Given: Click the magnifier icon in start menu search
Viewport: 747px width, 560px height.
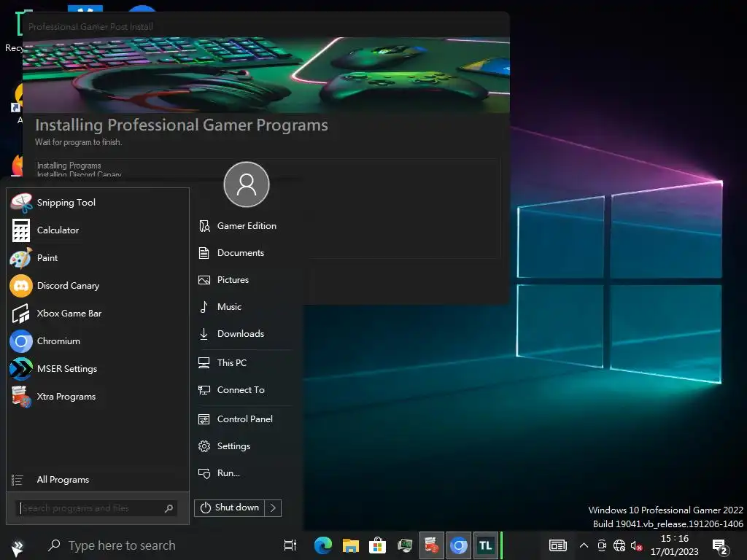Looking at the screenshot, I should [169, 508].
